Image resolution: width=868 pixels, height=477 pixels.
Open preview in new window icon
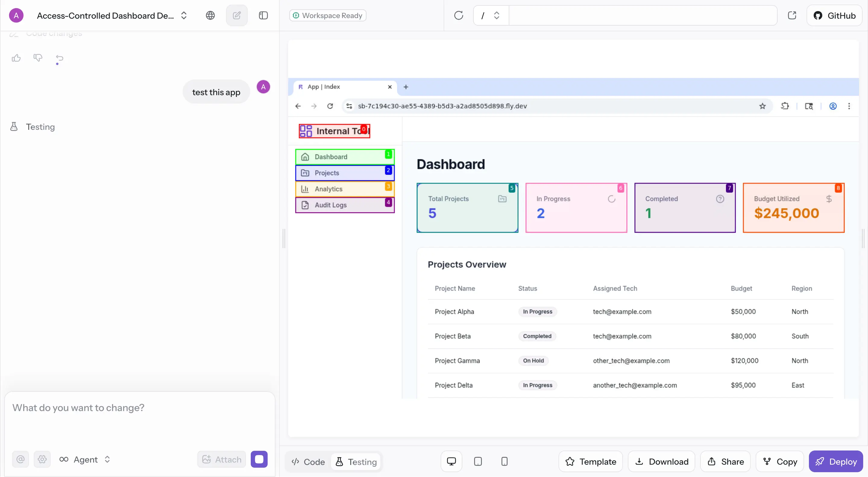pyautogui.click(x=792, y=15)
